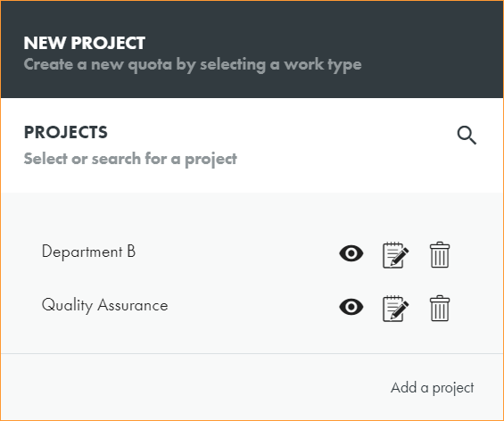Image resolution: width=504 pixels, height=421 pixels.
Task: Edit the Quality Assurance project
Action: coord(396,309)
